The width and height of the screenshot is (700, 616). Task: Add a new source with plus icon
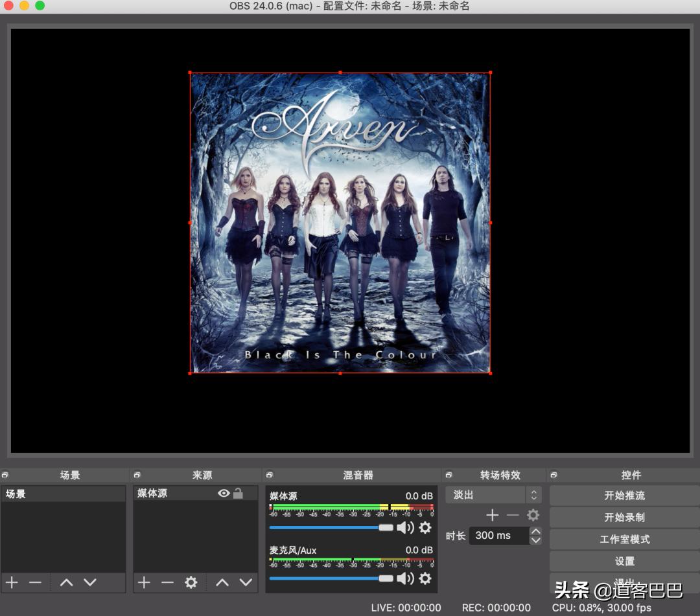(144, 582)
